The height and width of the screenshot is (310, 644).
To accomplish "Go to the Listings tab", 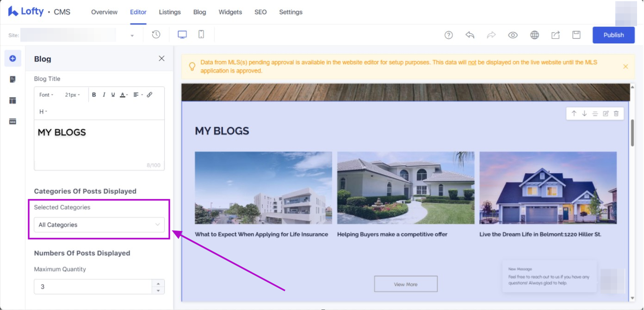I will (170, 12).
